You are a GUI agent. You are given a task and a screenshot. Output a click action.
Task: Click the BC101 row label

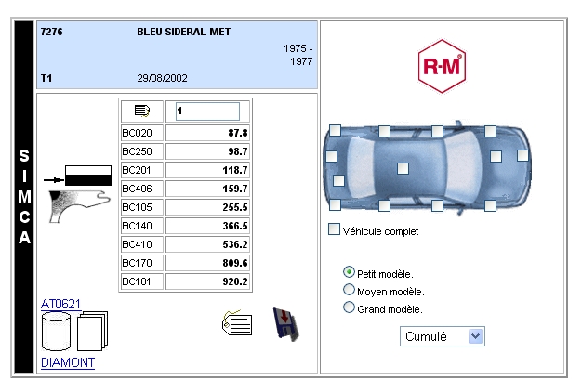(142, 281)
